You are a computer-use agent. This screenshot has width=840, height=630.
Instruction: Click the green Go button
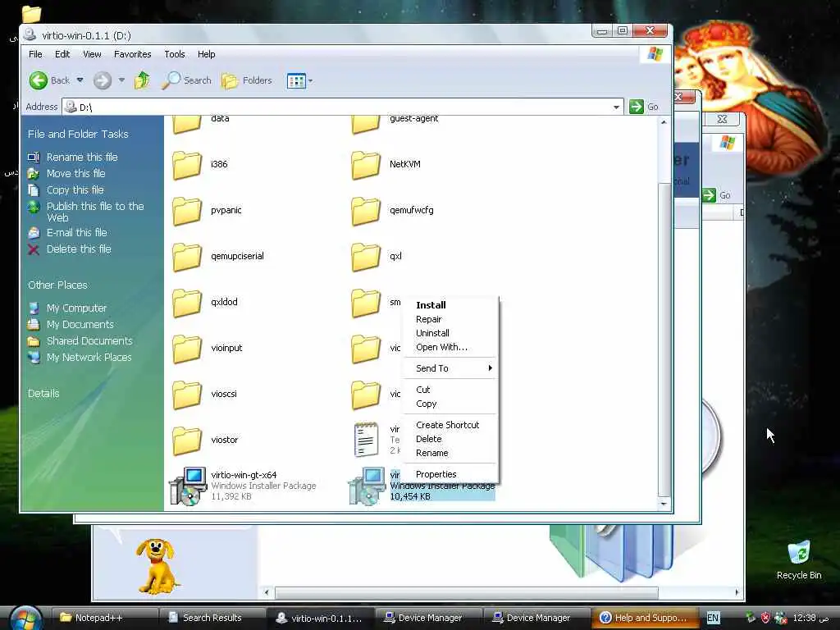click(x=644, y=107)
